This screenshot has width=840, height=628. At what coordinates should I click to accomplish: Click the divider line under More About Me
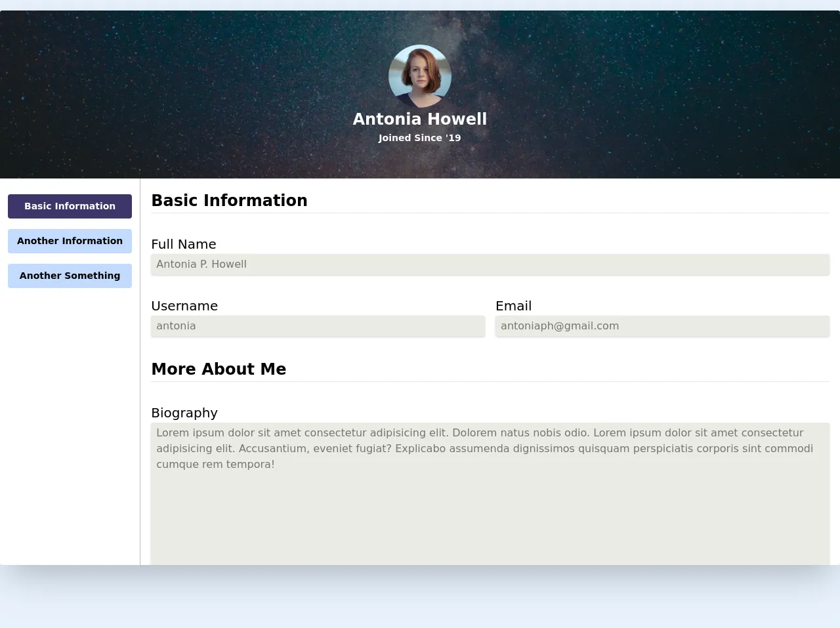pyautogui.click(x=490, y=381)
